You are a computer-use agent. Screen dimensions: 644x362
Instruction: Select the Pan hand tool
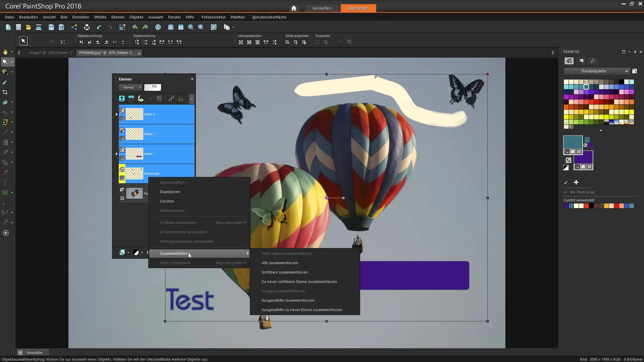click(x=5, y=52)
